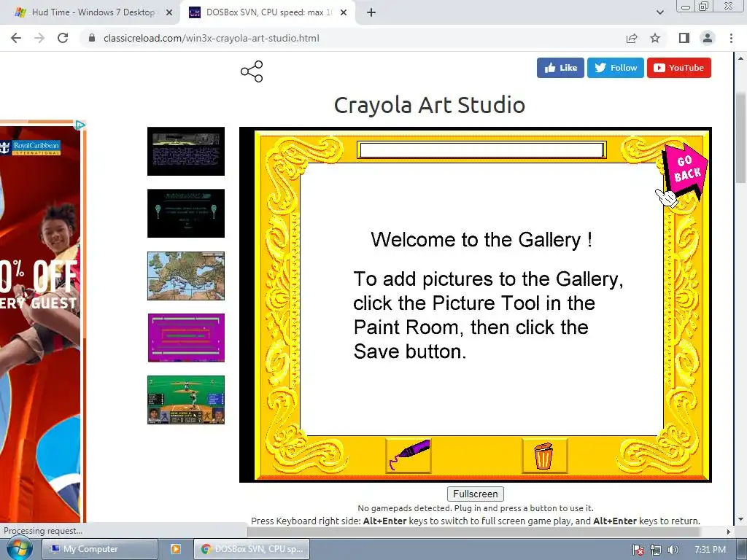
Task: Open the Chrome profile avatar
Action: [708, 38]
